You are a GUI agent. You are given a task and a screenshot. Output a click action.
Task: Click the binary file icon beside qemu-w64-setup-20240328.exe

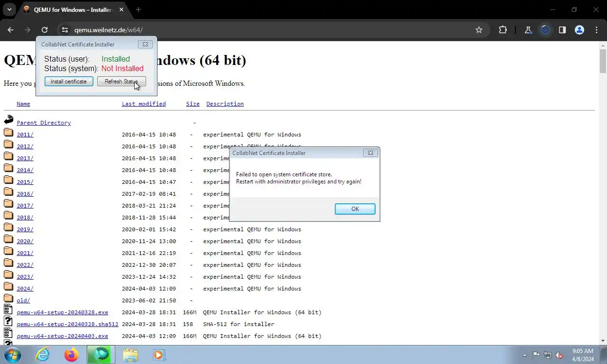coord(8,309)
